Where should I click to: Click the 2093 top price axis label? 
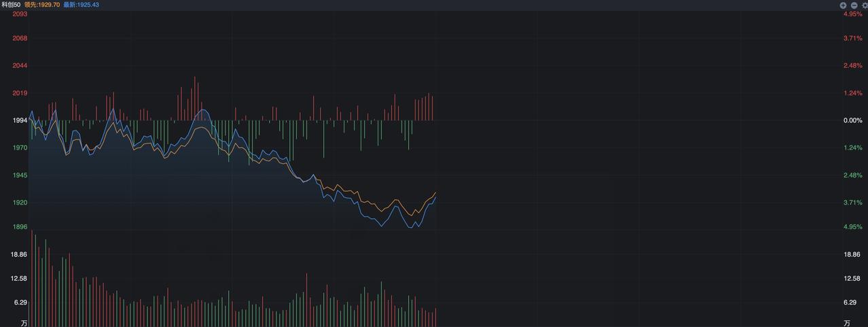point(20,14)
